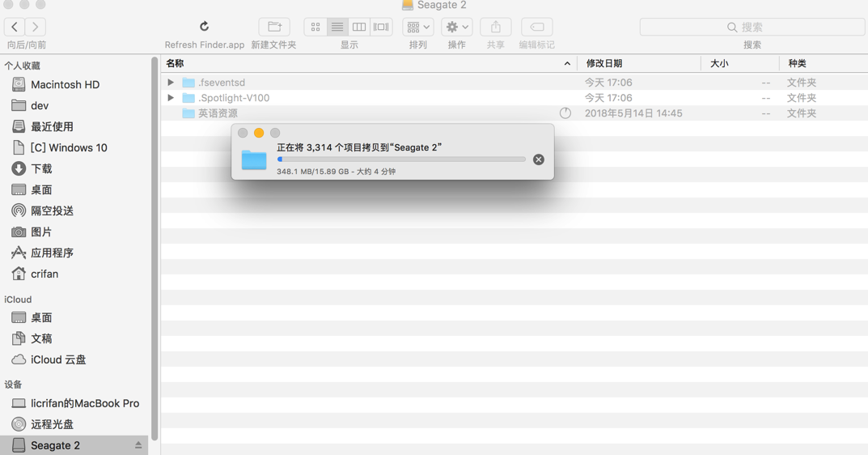Click the Refresh Finder.app toolbar icon

pyautogui.click(x=205, y=27)
